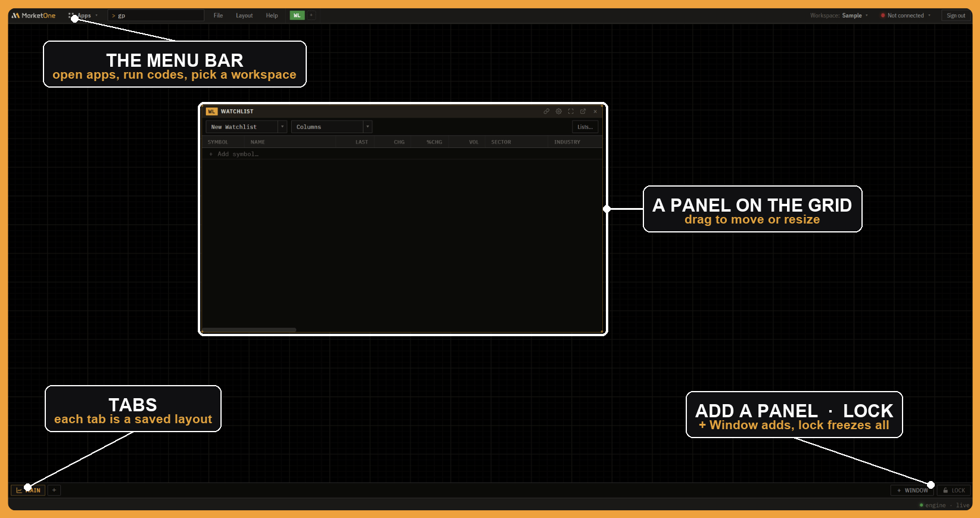Open the Columns dropdown

332,127
